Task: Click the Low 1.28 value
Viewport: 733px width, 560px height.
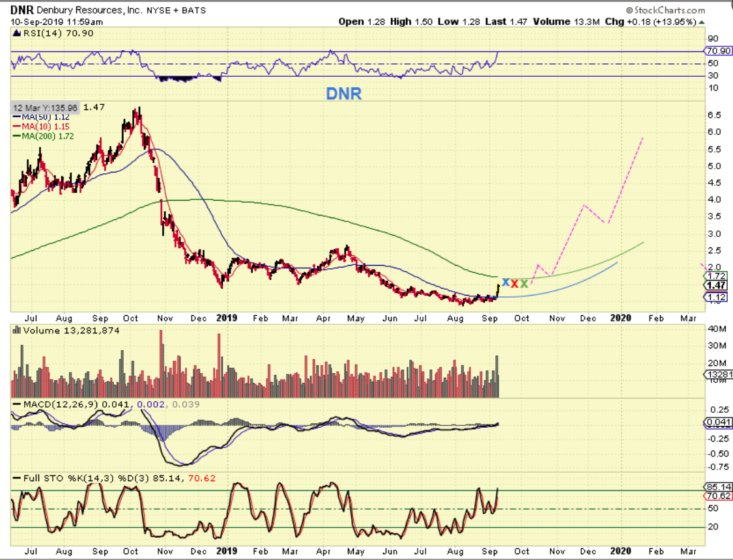Action: pos(459,21)
